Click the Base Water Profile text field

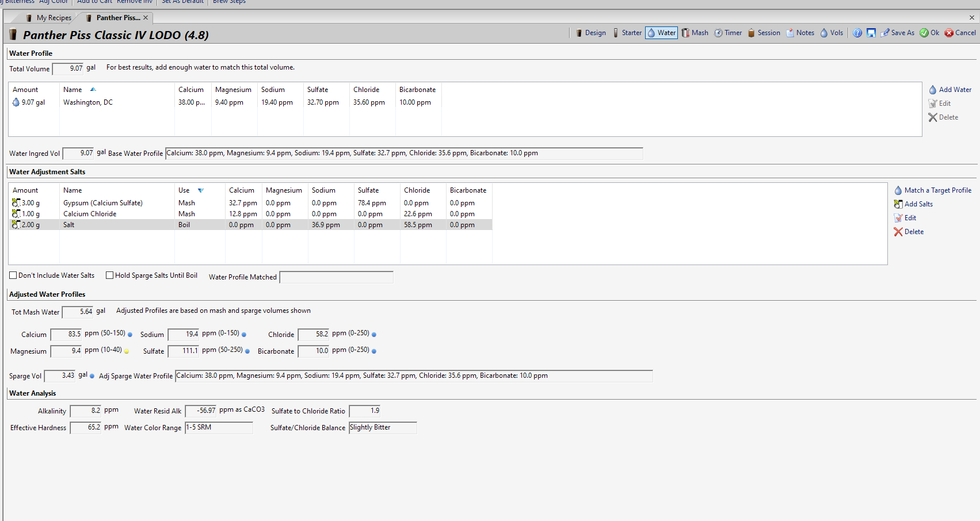[x=404, y=154]
